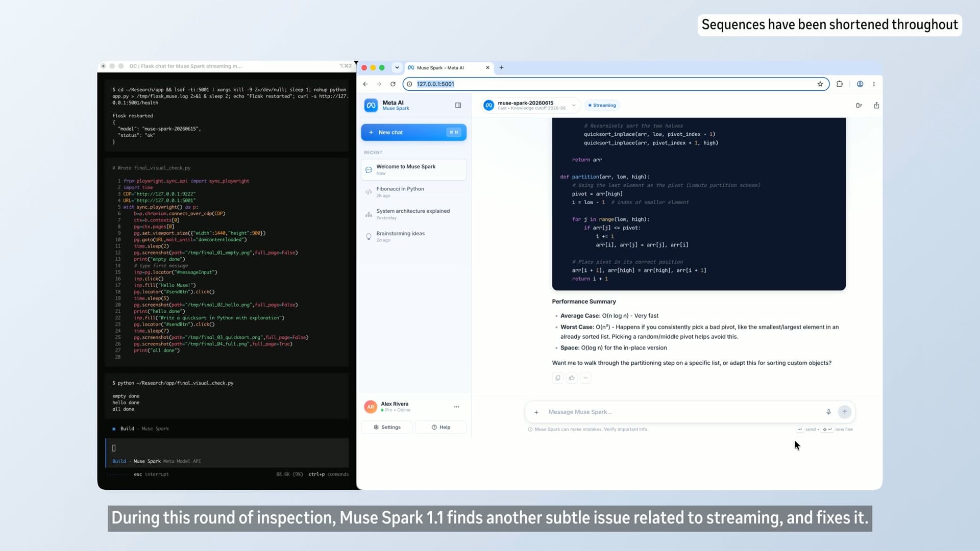Open the Fibonacci in Python chat
Image resolution: width=980 pixels, height=551 pixels.
413,192
